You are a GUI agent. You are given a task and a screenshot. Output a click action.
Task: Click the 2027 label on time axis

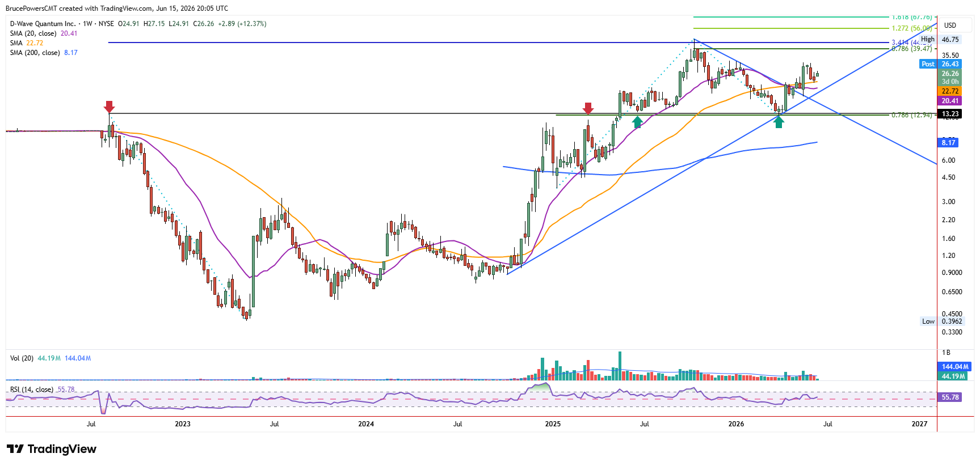[x=919, y=424]
